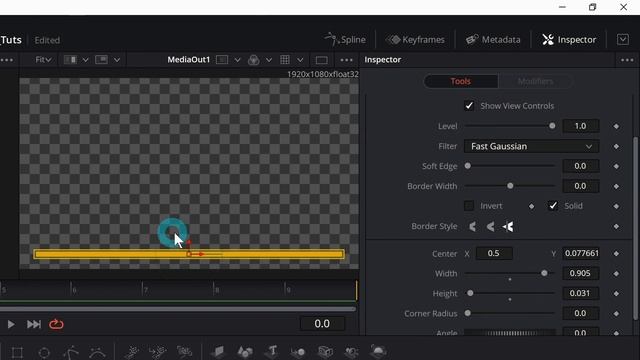Click the sub view icon
This screenshot has width=640, height=360.
(101, 60)
